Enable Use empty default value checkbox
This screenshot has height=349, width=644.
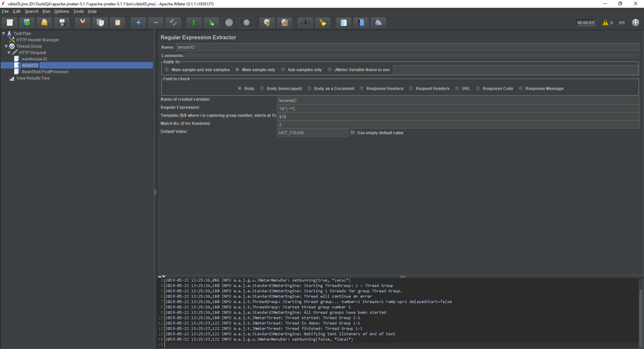point(353,133)
